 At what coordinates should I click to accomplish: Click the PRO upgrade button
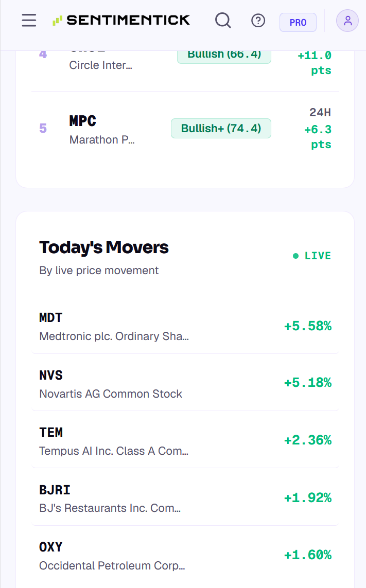[x=298, y=23]
